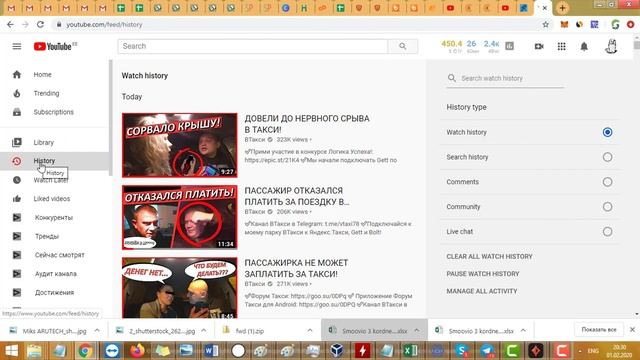This screenshot has height=360, width=640.
Task: Open the stats chart extension icon
Action: click(x=509, y=46)
